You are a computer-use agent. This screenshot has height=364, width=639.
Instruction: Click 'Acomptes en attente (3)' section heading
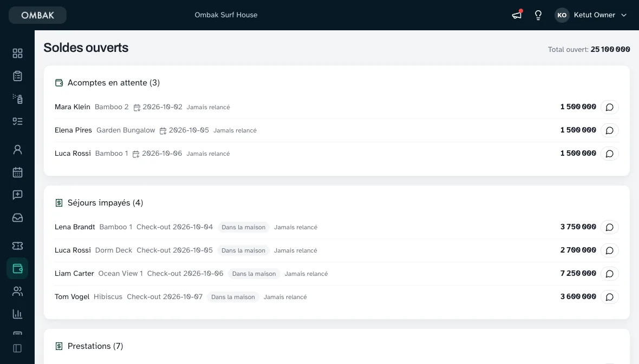pos(114,83)
